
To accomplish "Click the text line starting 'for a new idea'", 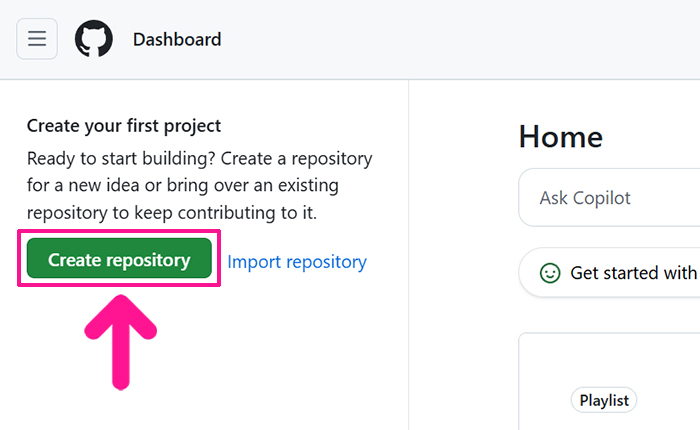I will [x=183, y=186].
